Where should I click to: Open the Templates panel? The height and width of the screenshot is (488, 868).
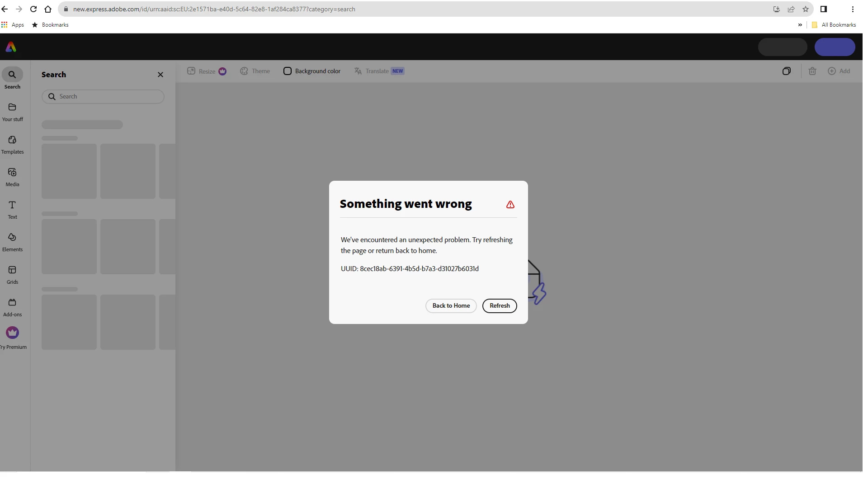coord(12,140)
